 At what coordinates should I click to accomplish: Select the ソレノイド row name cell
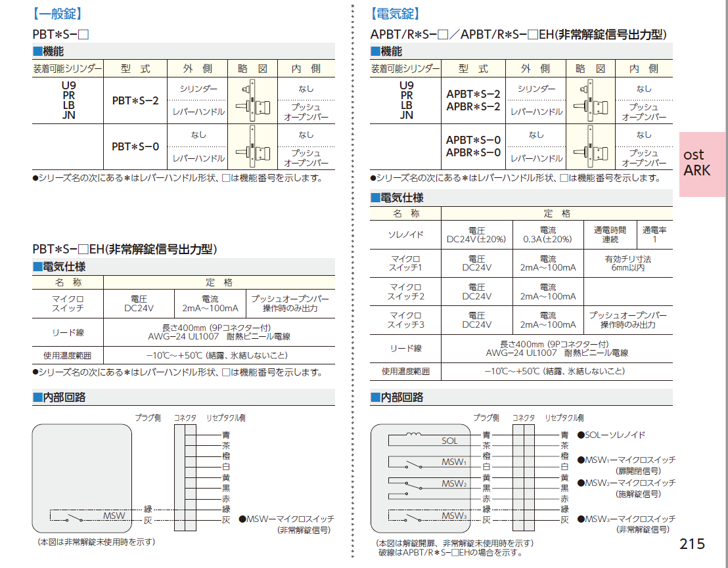(405, 234)
